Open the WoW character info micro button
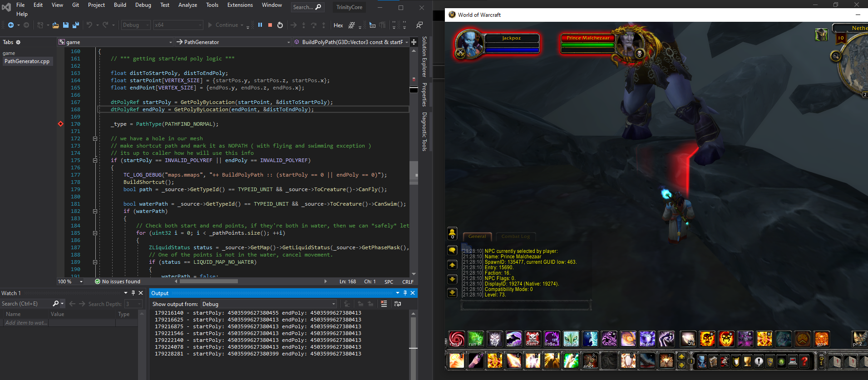868x380 pixels. [702, 361]
